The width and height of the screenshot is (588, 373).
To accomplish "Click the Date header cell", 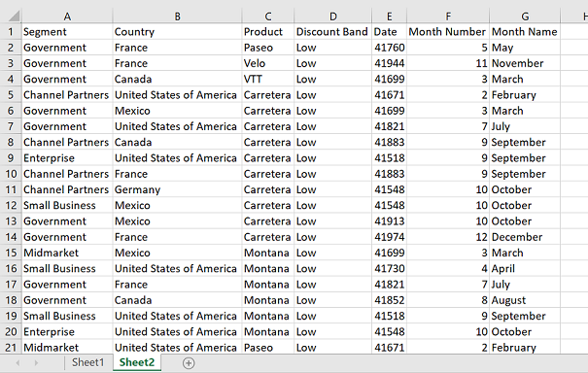I will 390,32.
